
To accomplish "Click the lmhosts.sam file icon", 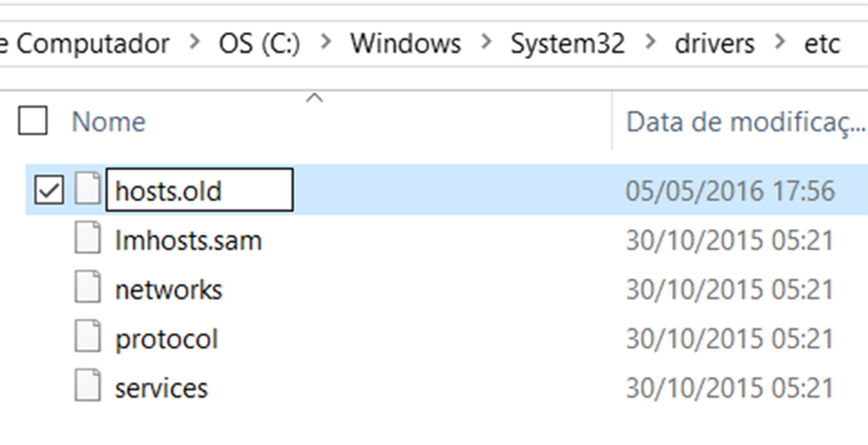I will coord(87,240).
